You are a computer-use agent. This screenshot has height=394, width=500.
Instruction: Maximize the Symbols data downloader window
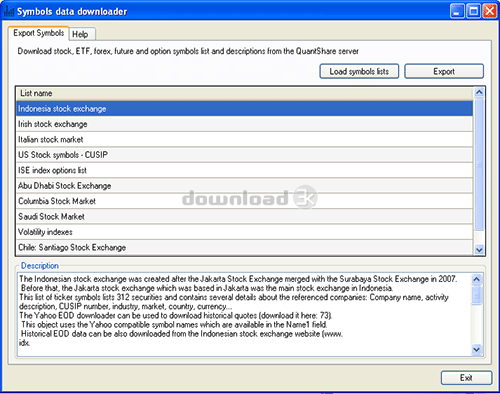[473, 11]
